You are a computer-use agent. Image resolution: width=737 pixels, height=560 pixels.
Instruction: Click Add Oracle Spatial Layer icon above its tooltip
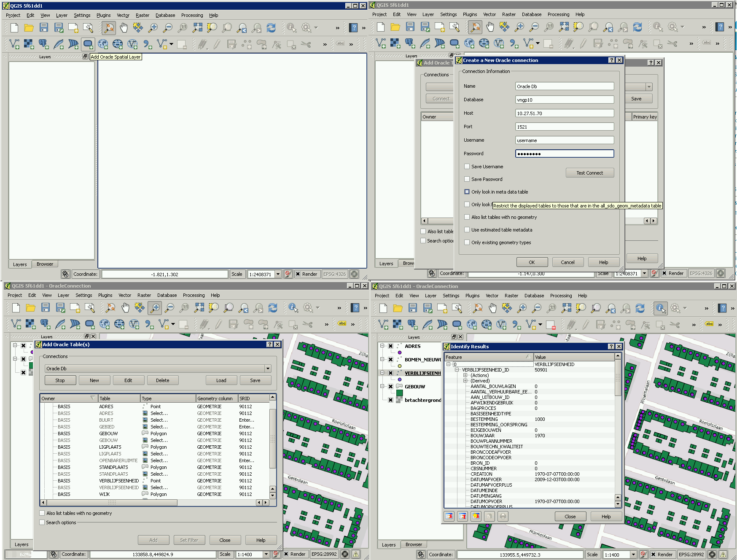[x=88, y=44]
